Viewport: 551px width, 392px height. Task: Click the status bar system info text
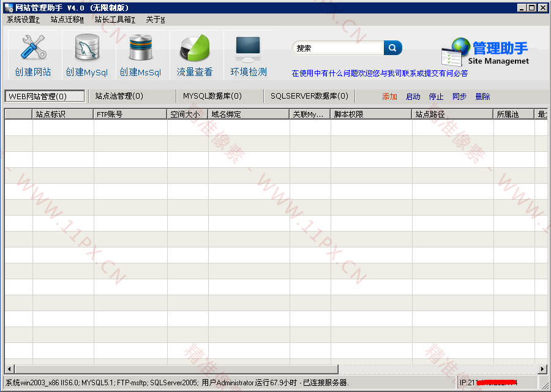tap(177, 383)
